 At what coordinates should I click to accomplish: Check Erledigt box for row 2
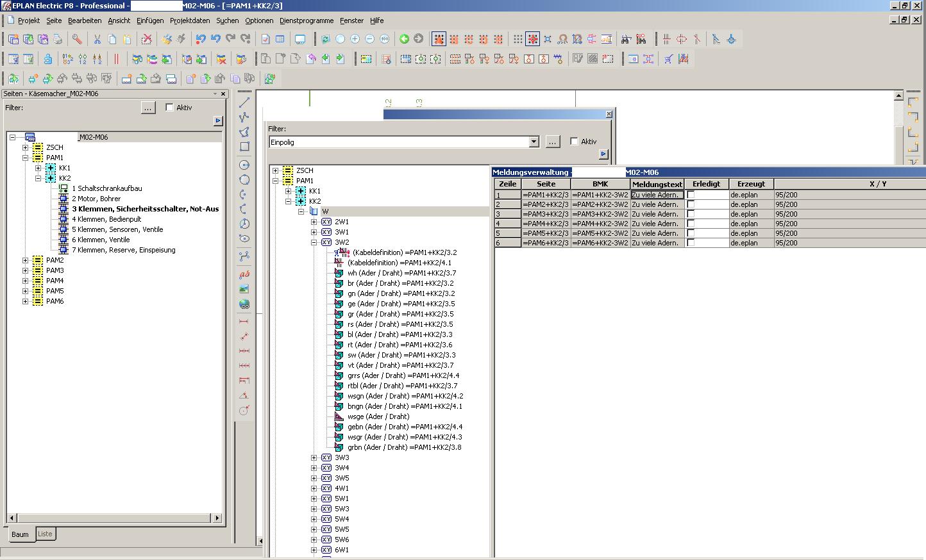click(691, 204)
